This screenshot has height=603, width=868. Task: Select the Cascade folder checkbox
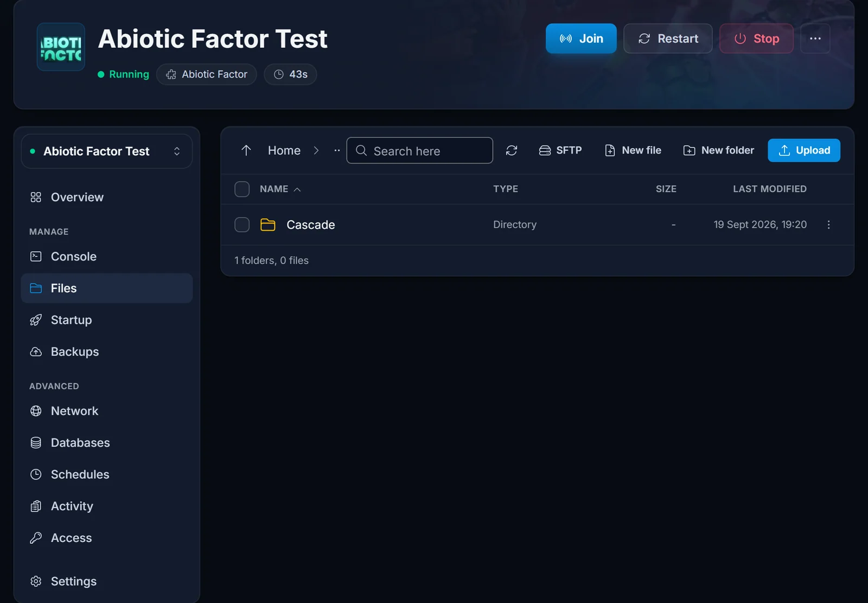[242, 225]
